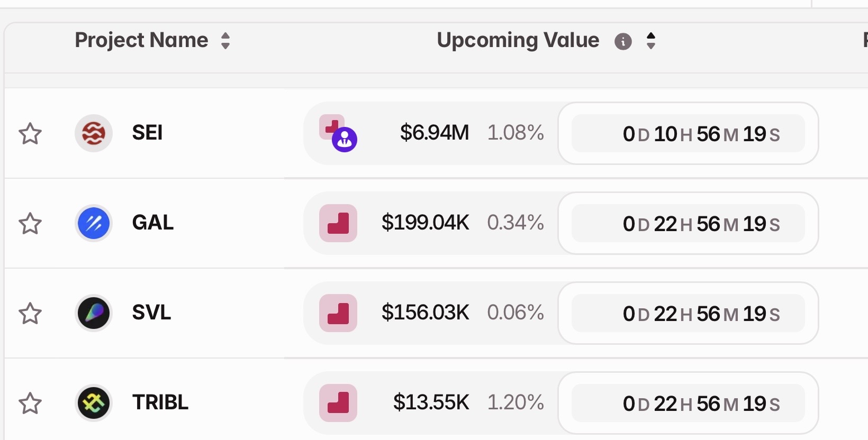Sort by Upcoming Value arrows
This screenshot has height=440, width=868.
651,41
